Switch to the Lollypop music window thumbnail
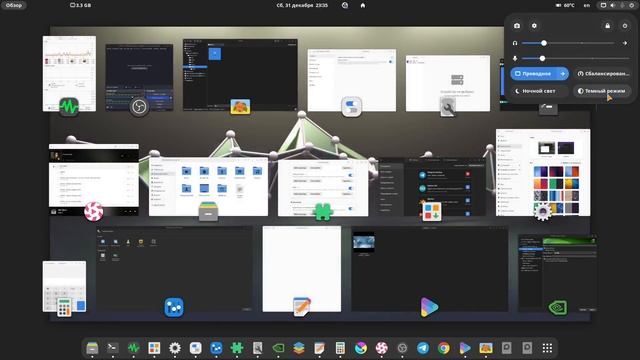Viewport: 640px width, 360px height. click(x=93, y=180)
